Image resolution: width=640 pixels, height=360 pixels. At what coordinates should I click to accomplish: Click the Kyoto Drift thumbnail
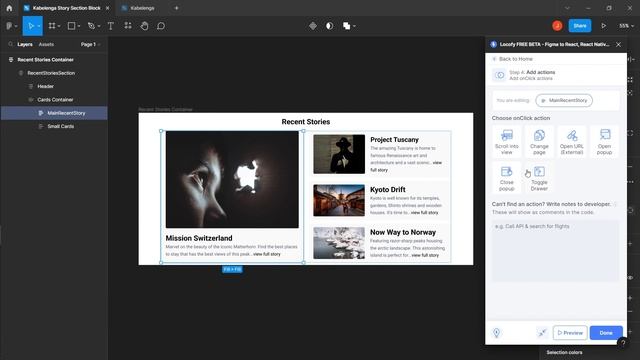pyautogui.click(x=339, y=200)
